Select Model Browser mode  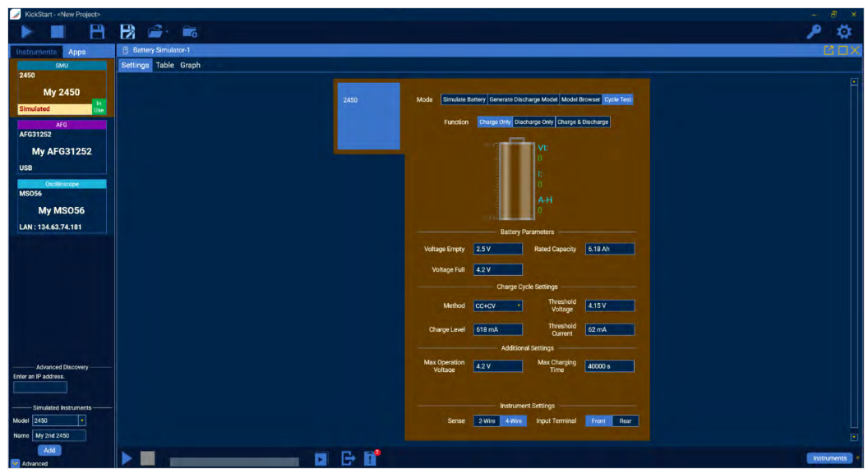click(580, 99)
